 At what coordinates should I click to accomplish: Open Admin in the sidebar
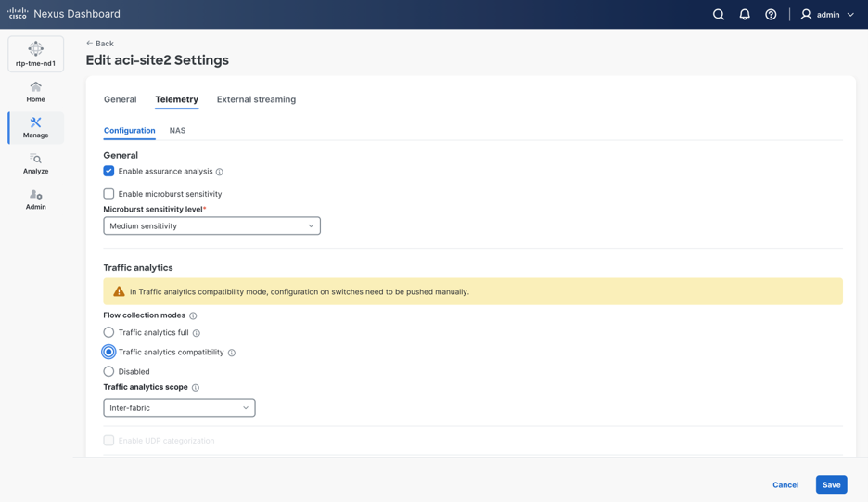(35, 200)
